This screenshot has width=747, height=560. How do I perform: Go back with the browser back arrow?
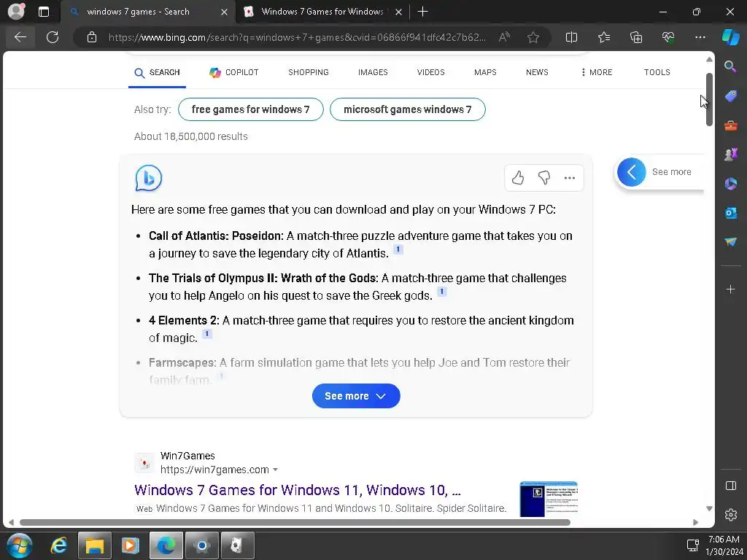(x=20, y=37)
